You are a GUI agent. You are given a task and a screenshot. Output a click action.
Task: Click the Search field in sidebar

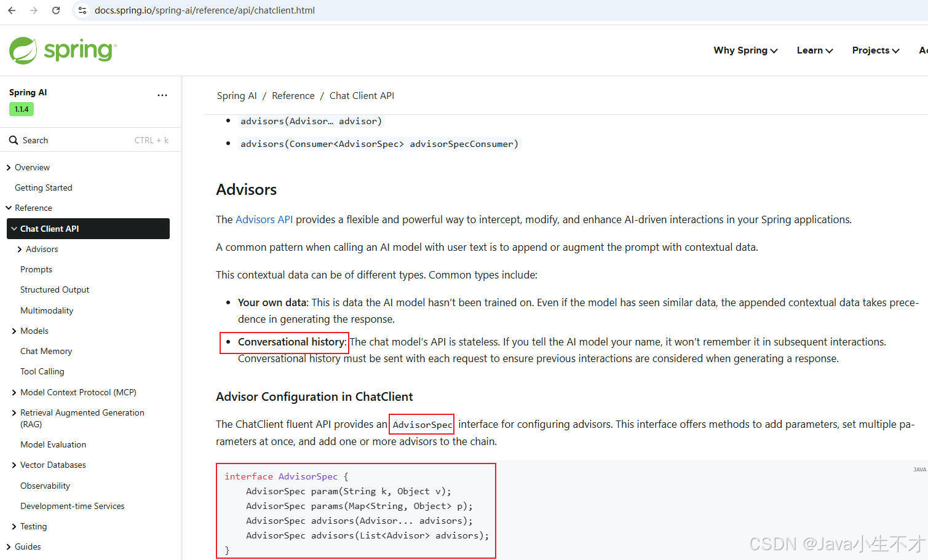coord(90,140)
